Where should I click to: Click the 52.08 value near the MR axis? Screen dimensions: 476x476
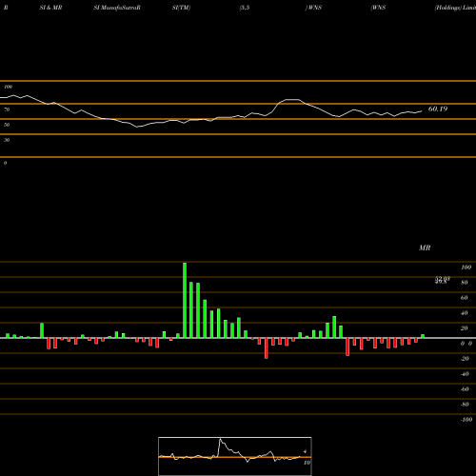coord(442,278)
